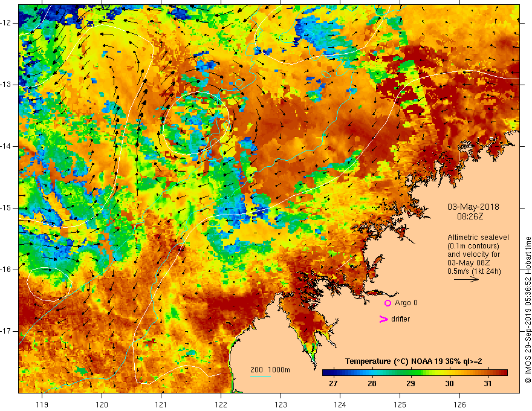The height and width of the screenshot is (411, 532).
Task: Click the '0.5m/s (1kt 24h)' scale text
Action: [x=474, y=271]
